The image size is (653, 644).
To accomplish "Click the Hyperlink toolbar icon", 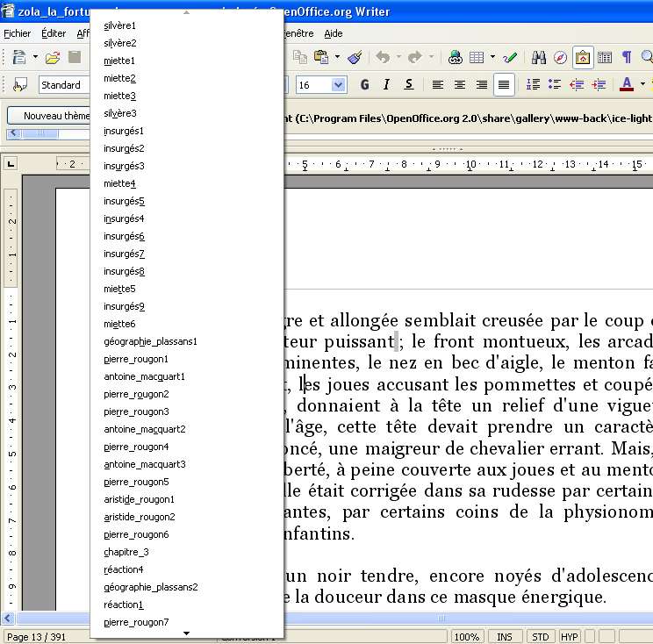I will tap(455, 58).
